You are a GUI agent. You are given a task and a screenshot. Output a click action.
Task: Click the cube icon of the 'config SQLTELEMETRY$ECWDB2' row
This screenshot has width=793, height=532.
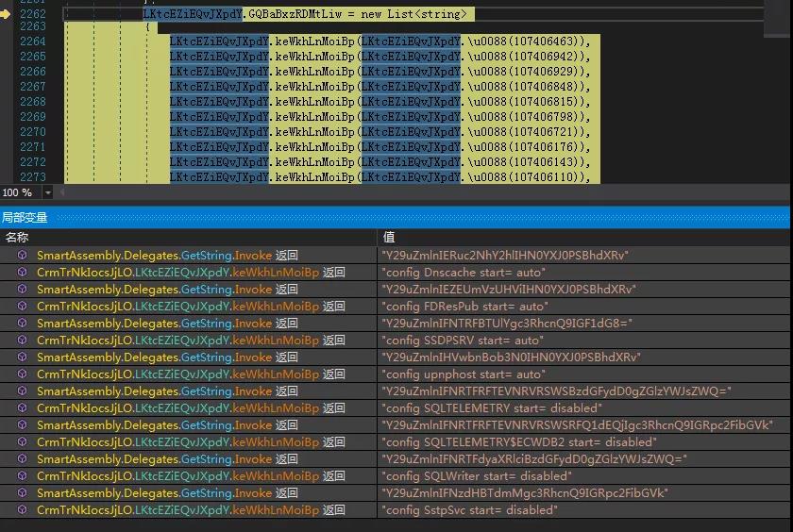coord(22,442)
